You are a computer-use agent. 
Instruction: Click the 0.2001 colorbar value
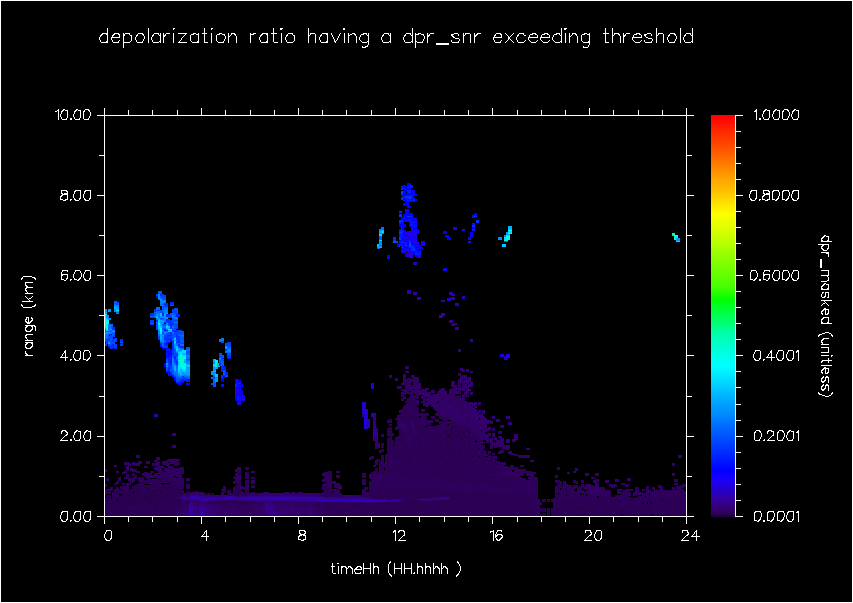(775, 436)
